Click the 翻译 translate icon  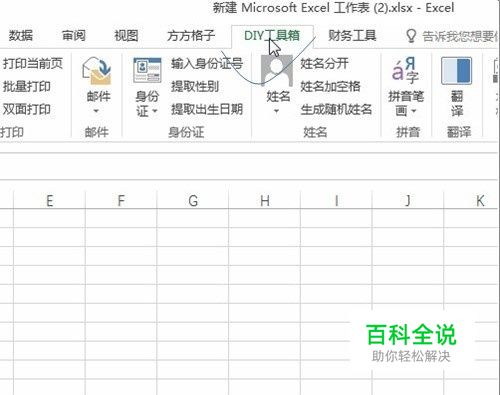pyautogui.click(x=457, y=70)
